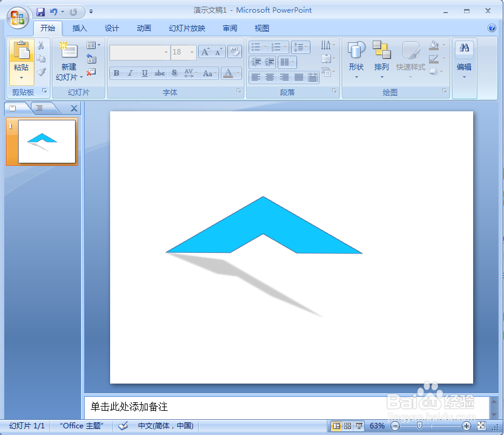Cut selection with the scissors icon
504x435 pixels.
tap(41, 45)
